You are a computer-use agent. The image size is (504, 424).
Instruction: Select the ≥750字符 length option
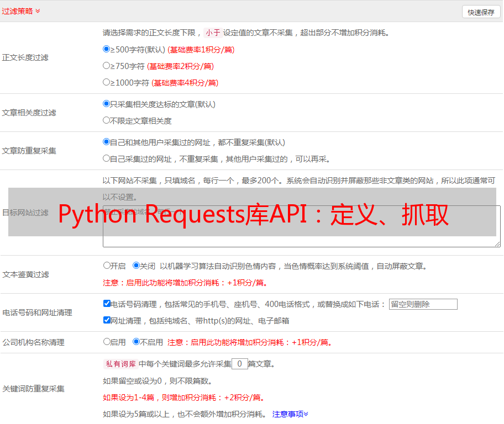coord(107,65)
